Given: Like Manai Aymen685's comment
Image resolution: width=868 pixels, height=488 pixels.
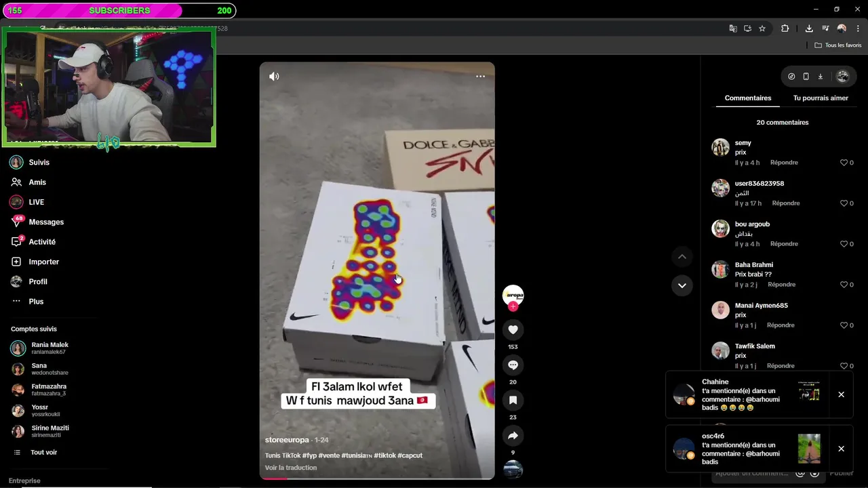Looking at the screenshot, I should [x=844, y=325].
